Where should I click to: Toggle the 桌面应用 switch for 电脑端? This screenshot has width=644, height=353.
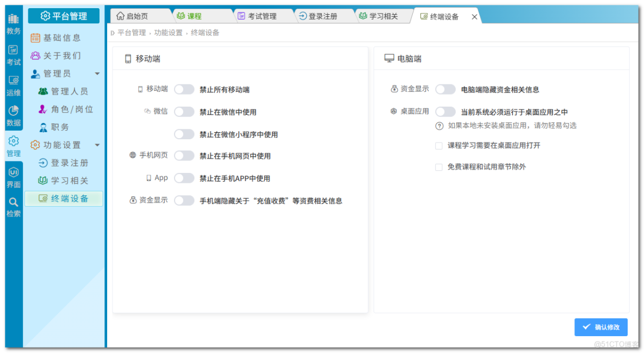click(445, 111)
